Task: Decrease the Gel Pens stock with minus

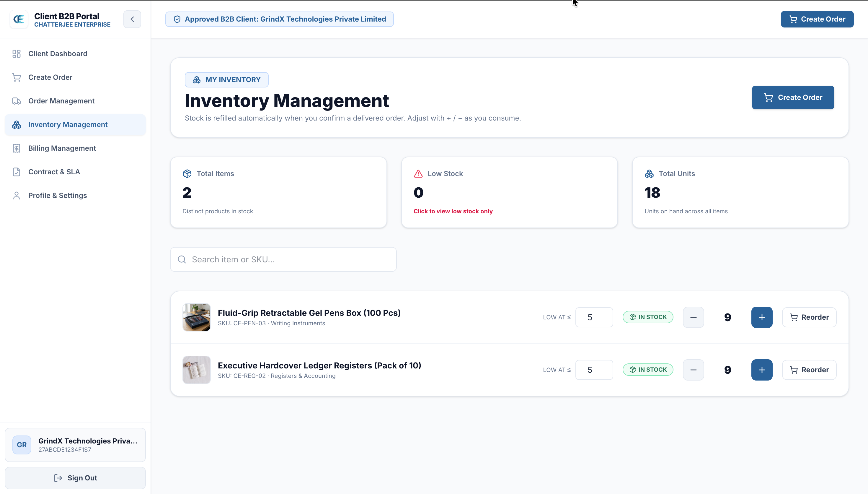Action: [x=694, y=317]
